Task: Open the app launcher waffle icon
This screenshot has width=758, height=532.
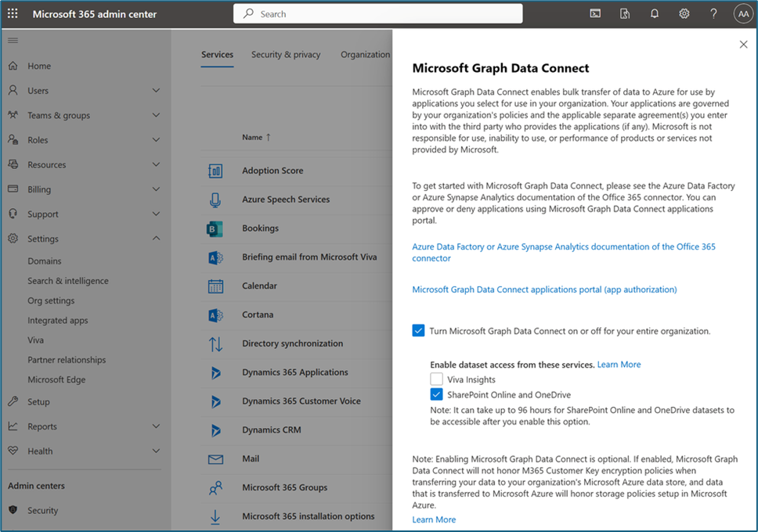Action: (x=13, y=13)
